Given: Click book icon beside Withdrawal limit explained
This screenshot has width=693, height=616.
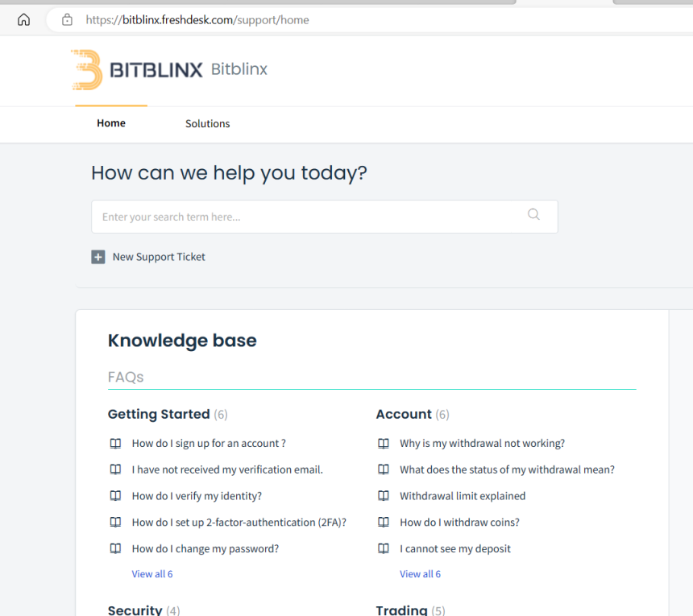Looking at the screenshot, I should pos(384,496).
